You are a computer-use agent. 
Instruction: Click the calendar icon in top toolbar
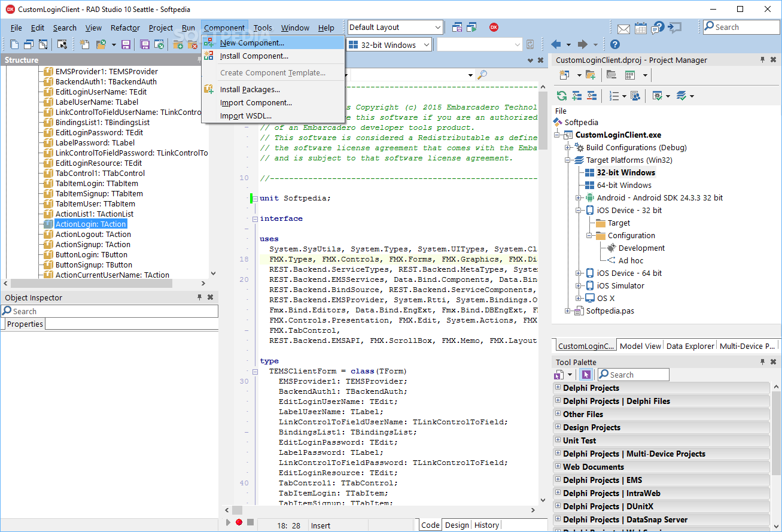(x=640, y=28)
